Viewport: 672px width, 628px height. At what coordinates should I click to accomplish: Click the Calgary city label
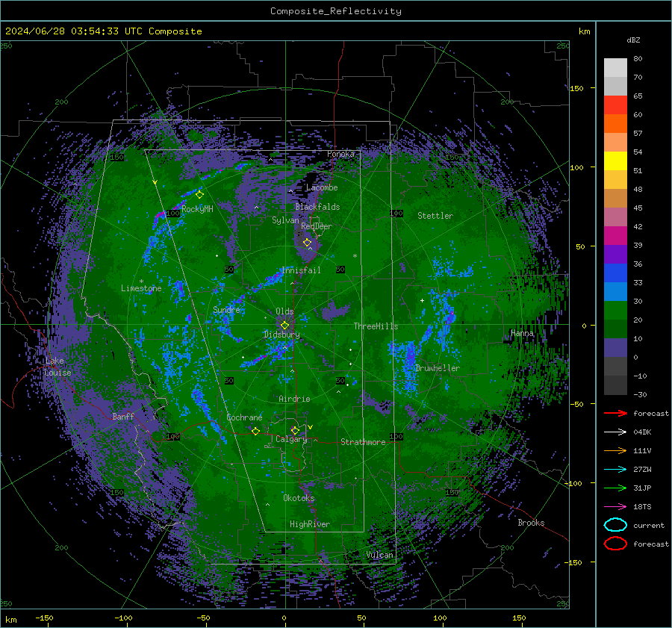(291, 439)
